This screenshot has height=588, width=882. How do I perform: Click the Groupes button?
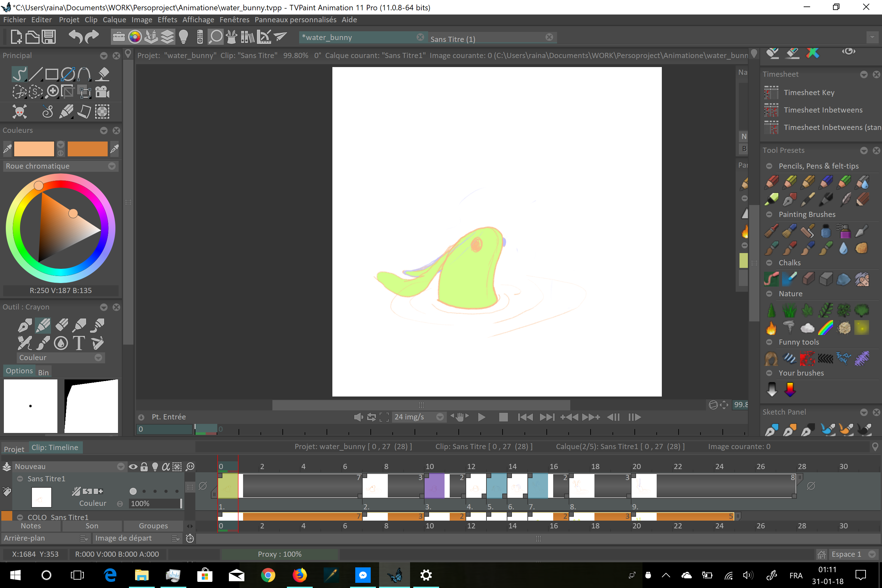(x=153, y=526)
